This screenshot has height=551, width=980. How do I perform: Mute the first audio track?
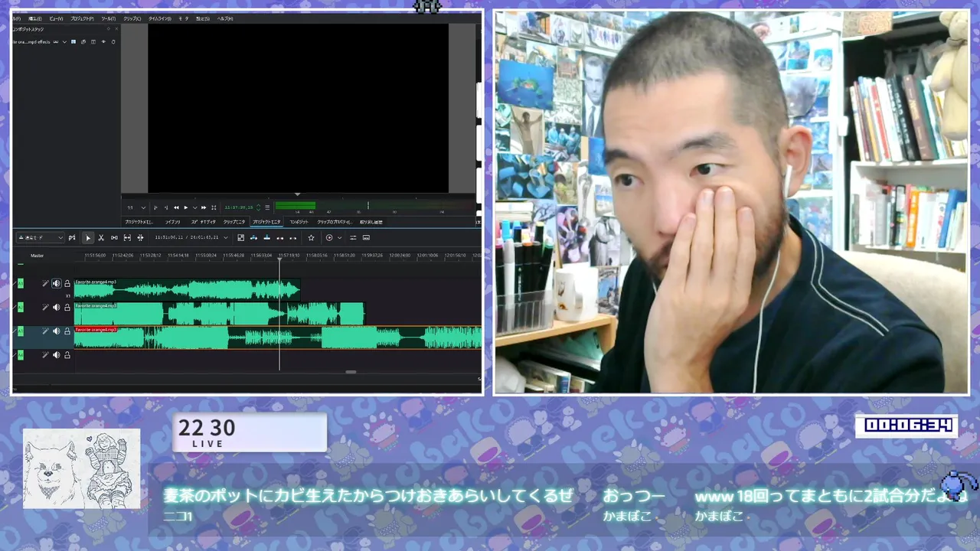pos(56,283)
